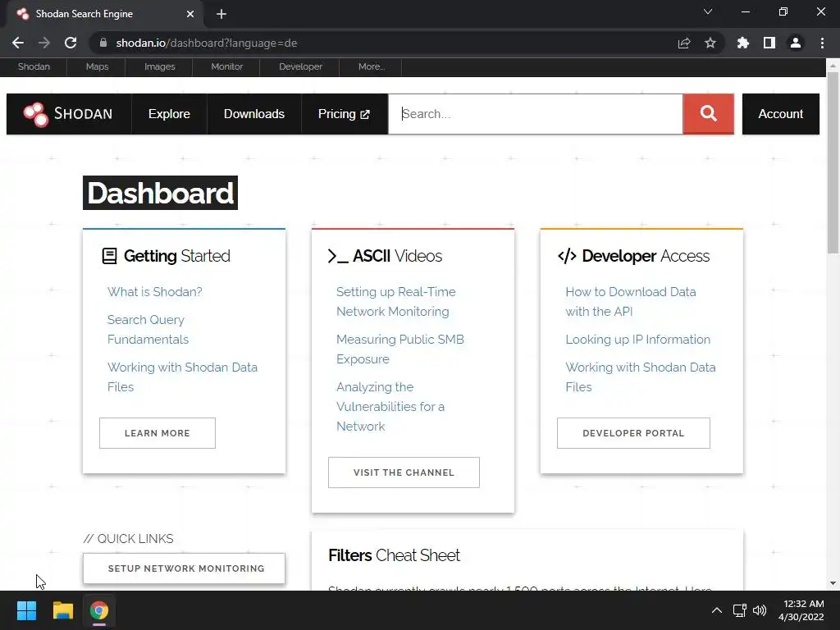Open the 'What is Shodan?' link
Image resolution: width=840 pixels, height=630 pixels.
click(x=155, y=292)
